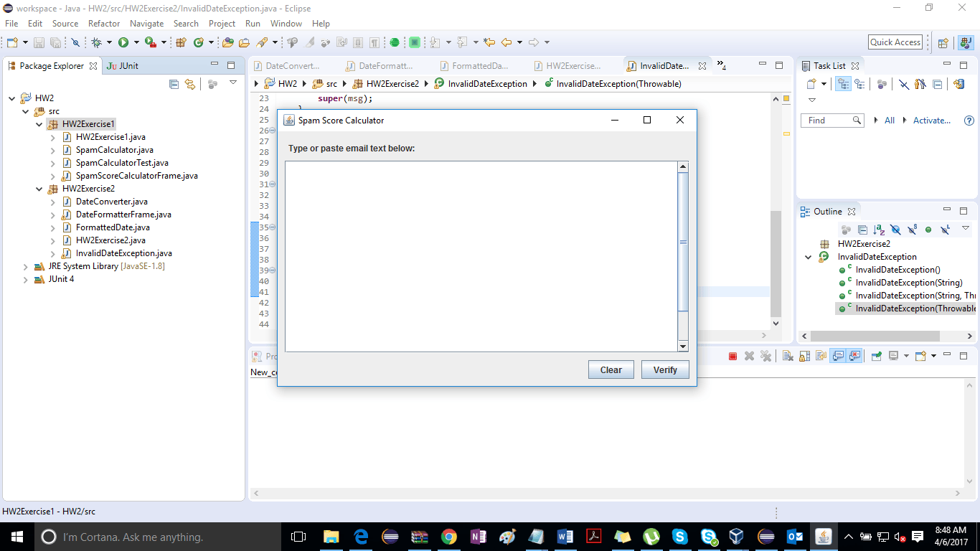Toggle Hide Fields in the Outline view
Image resolution: width=980 pixels, height=551 pixels.
[x=895, y=230]
